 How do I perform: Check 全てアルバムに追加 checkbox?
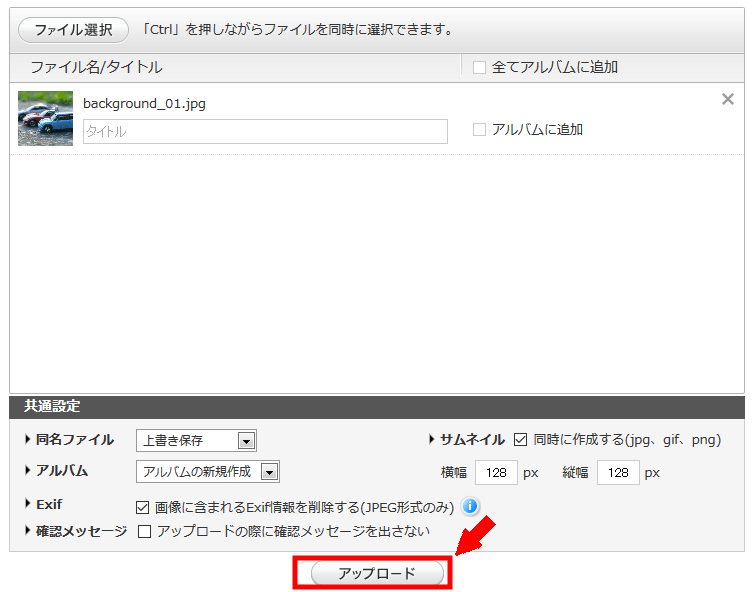tap(479, 67)
